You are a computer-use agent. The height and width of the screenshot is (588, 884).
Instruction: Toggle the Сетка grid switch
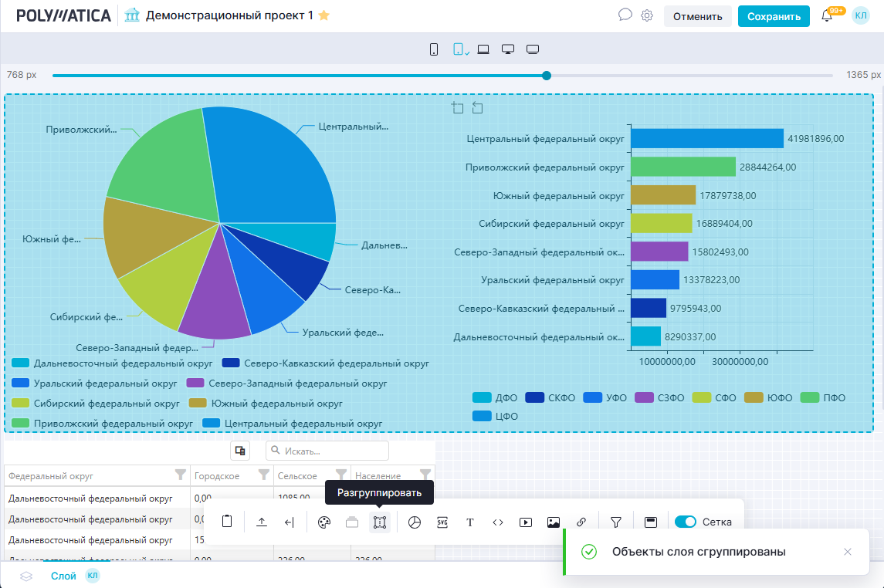[x=685, y=522]
